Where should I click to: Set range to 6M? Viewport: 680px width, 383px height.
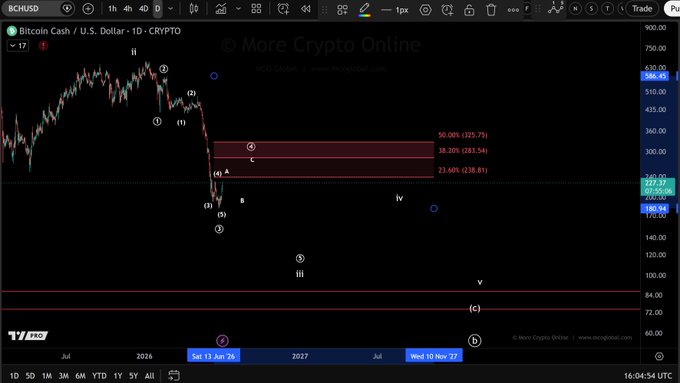(80, 376)
